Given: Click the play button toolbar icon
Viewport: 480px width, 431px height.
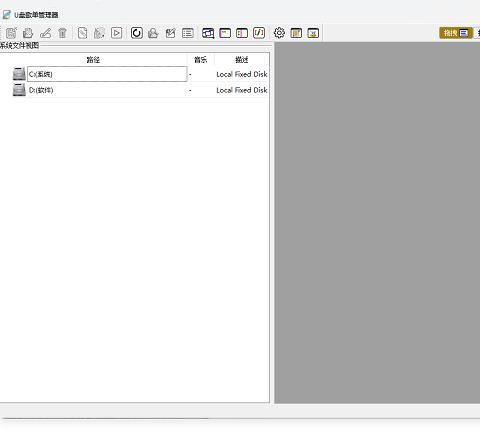Looking at the screenshot, I should (116, 33).
